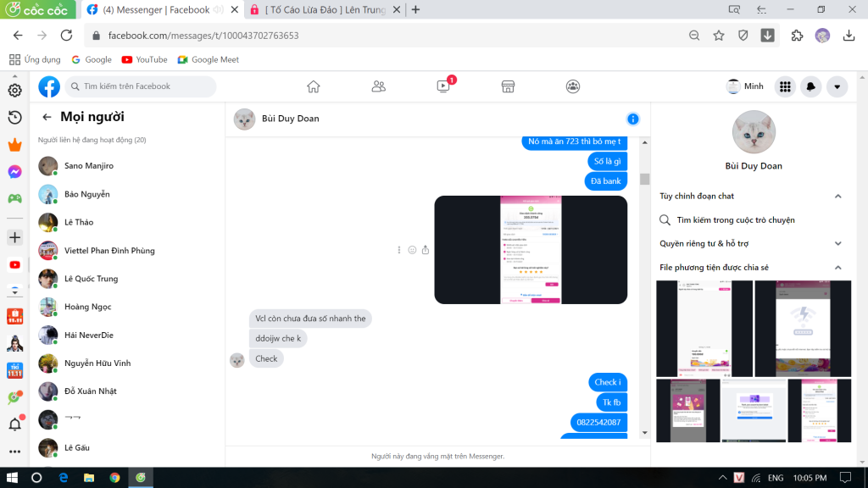The image size is (868, 488).
Task: Open Messenger in Cốc Cốc sidebar
Action: [14, 171]
